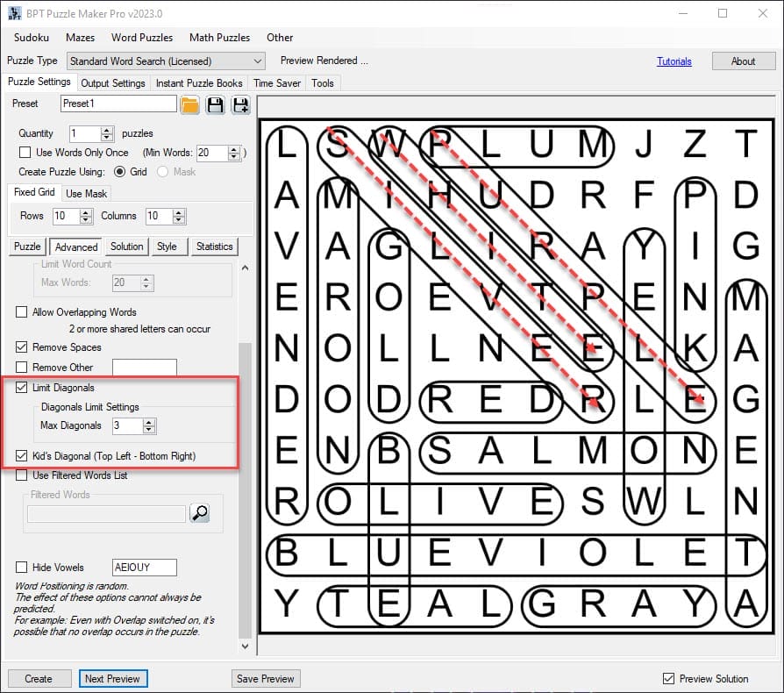Increase the Max Diagonals value
The width and height of the screenshot is (784, 693).
[150, 422]
